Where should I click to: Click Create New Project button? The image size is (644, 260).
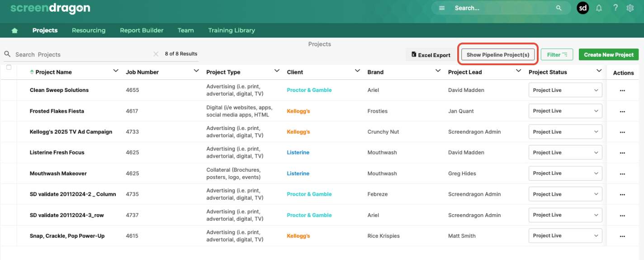609,54
